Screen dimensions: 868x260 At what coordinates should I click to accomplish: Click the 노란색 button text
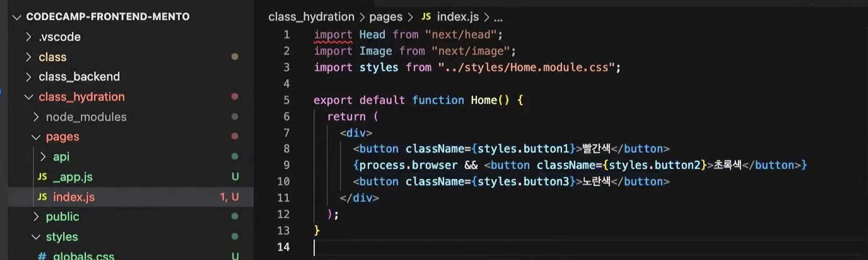(597, 181)
